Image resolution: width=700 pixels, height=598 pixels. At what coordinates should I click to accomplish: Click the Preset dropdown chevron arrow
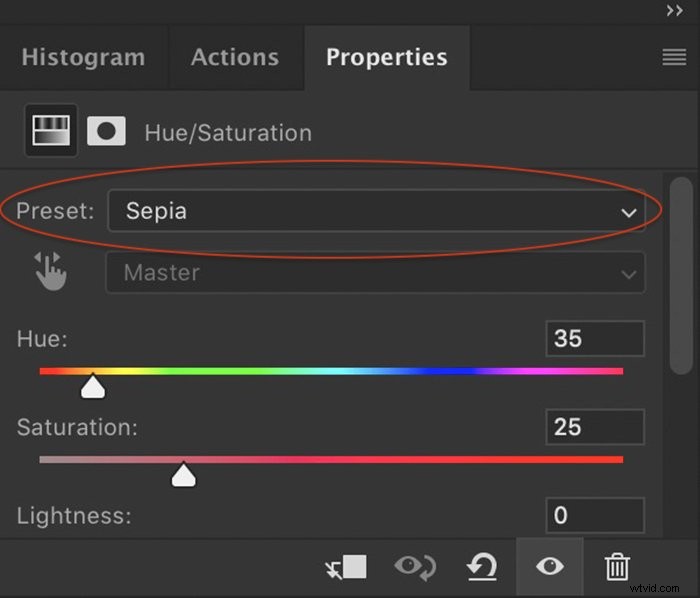[629, 212]
